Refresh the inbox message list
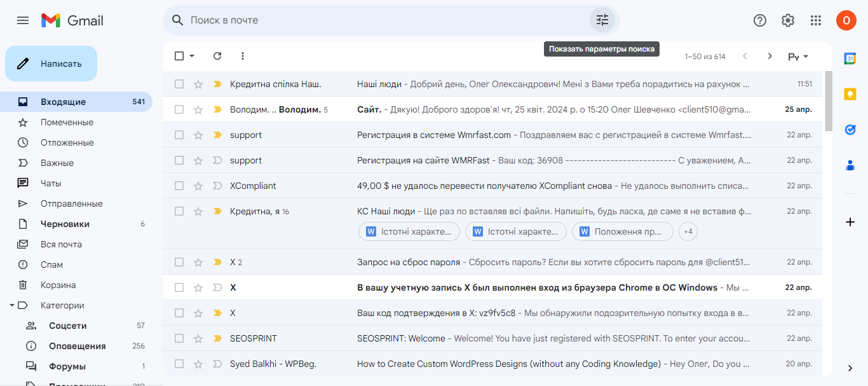This screenshot has width=868, height=386. click(217, 56)
